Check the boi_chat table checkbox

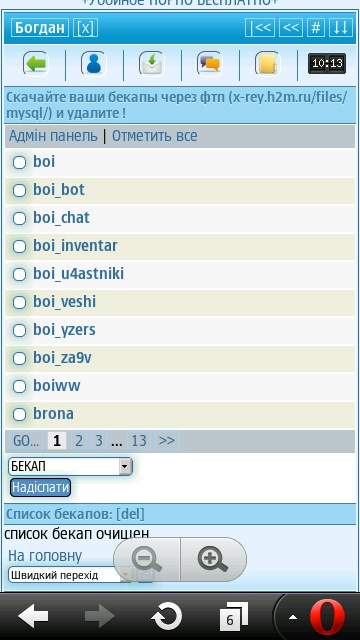[x=19, y=218]
